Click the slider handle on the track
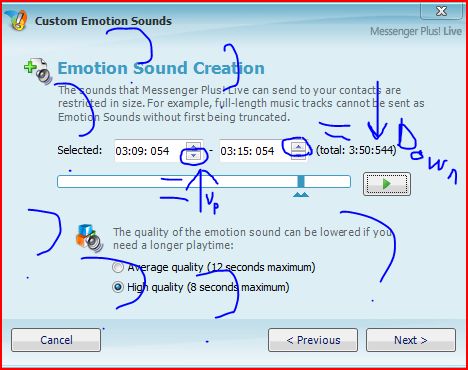Viewport: 468px width, 370px height. point(301,182)
